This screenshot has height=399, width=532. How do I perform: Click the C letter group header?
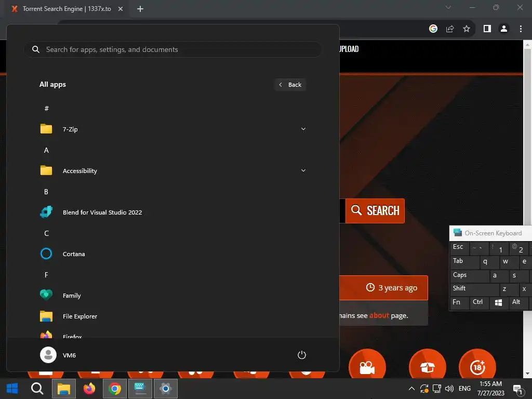click(46, 233)
